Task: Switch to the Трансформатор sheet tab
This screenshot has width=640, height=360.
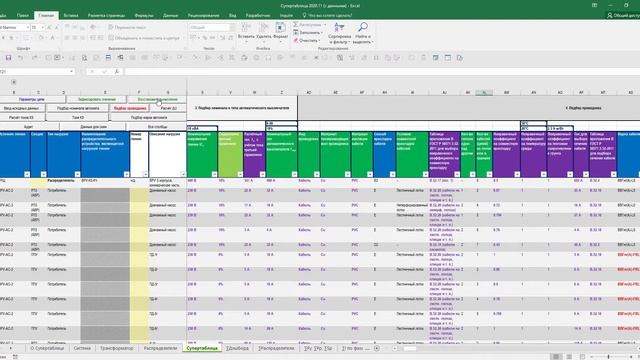Action: click(x=117, y=348)
